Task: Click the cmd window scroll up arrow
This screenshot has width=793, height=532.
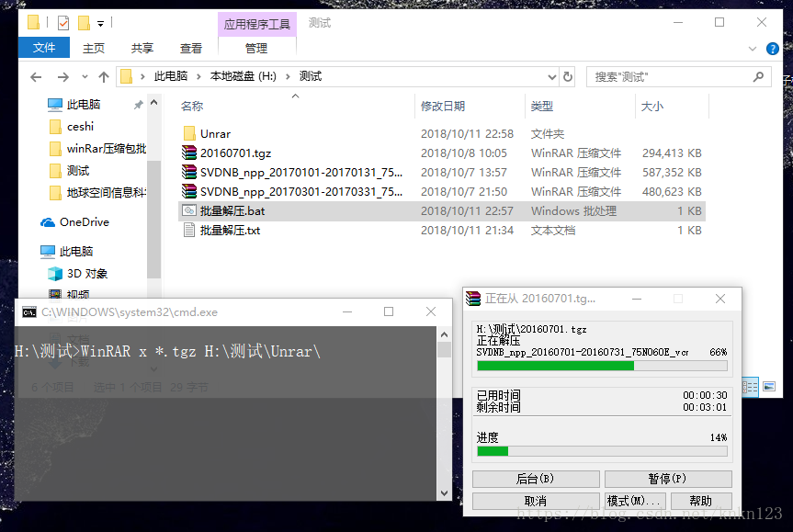Action: 444,334
